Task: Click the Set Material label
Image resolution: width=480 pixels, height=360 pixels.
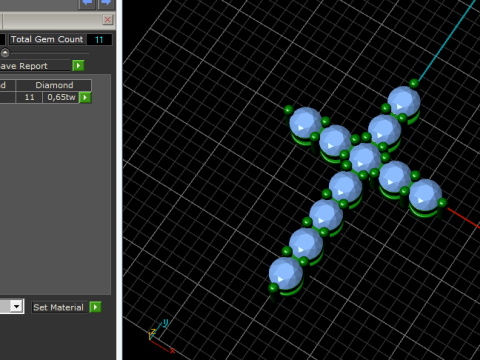Action: (58, 307)
